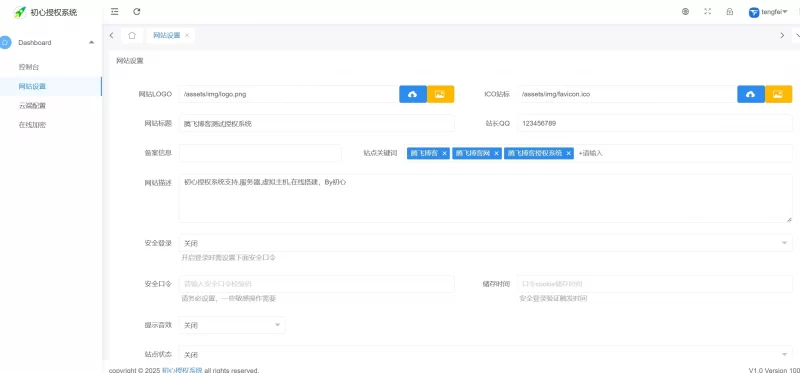
Task: Open the 安全登录 dropdown
Action: [x=485, y=243]
